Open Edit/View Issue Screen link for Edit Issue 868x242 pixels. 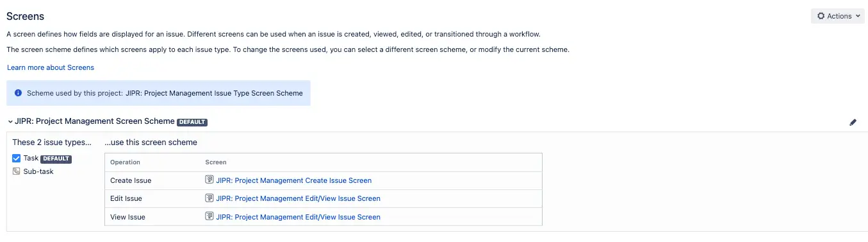coord(299,198)
